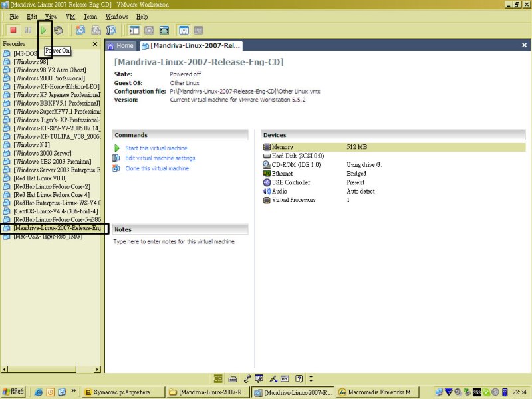Click Clone this virtual machine link

[157, 168]
